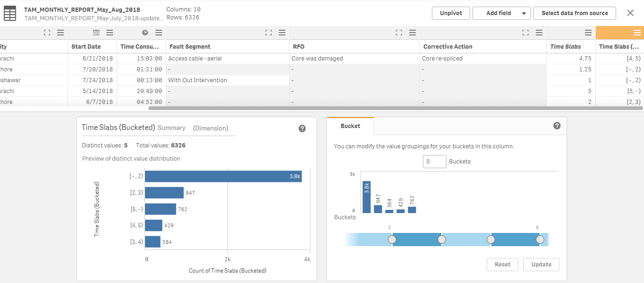Click help icon on Time Slabs Summary panel
Viewport: 644px width, 283px height.
point(302,128)
